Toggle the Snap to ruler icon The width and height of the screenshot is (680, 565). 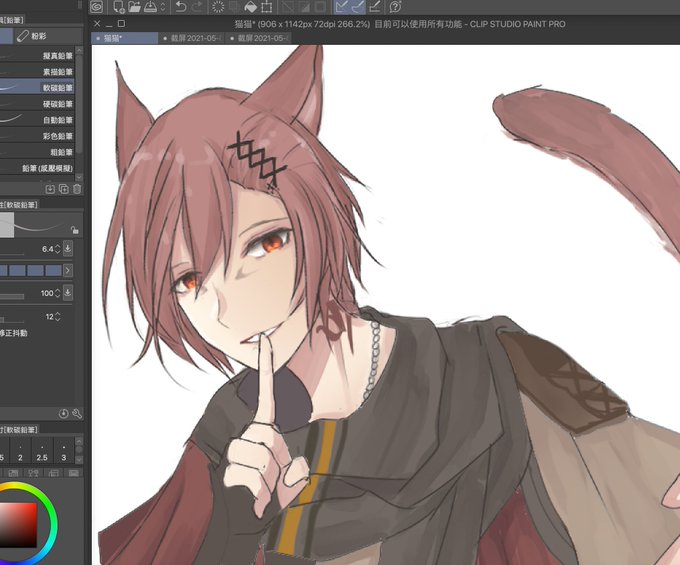(x=342, y=7)
